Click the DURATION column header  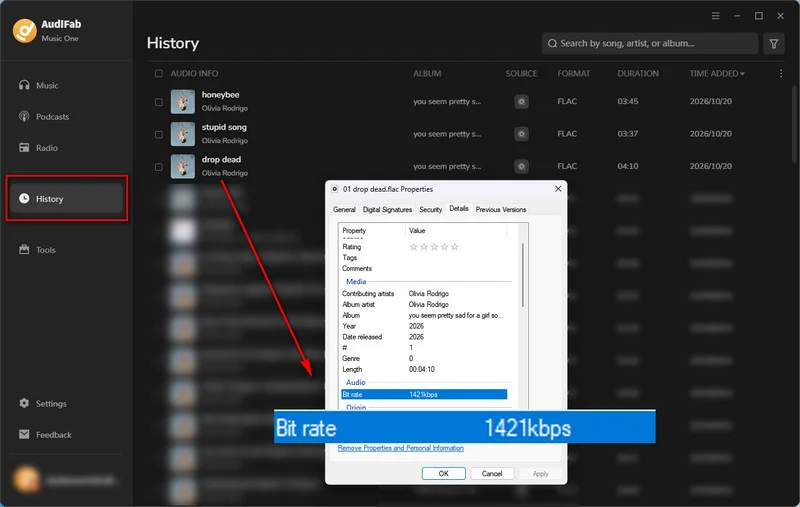tap(638, 73)
